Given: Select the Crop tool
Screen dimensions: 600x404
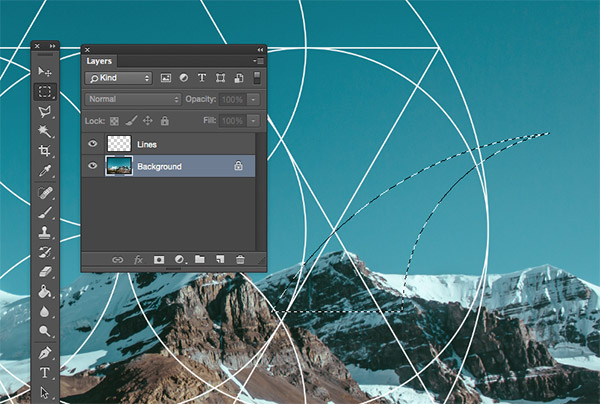Looking at the screenshot, I should tap(45, 151).
